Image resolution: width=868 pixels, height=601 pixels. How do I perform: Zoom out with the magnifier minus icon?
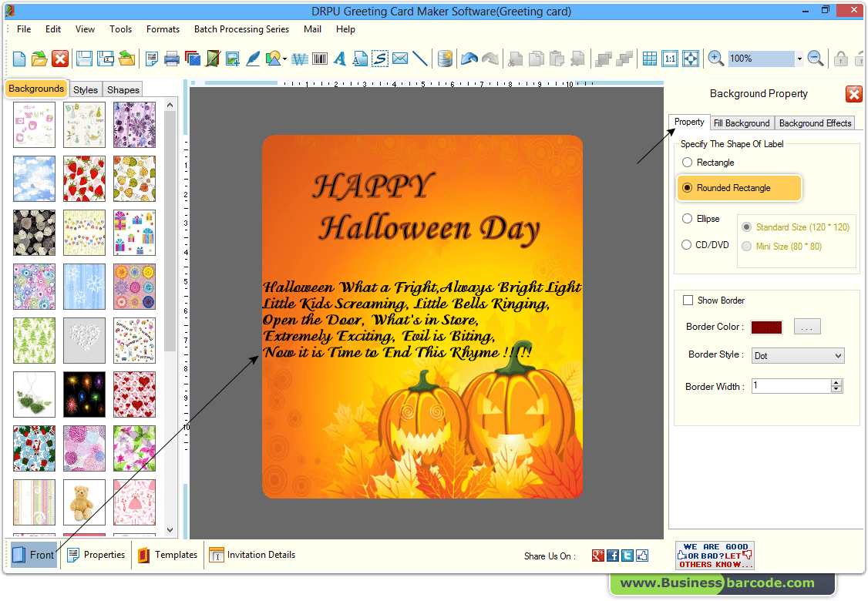[816, 59]
